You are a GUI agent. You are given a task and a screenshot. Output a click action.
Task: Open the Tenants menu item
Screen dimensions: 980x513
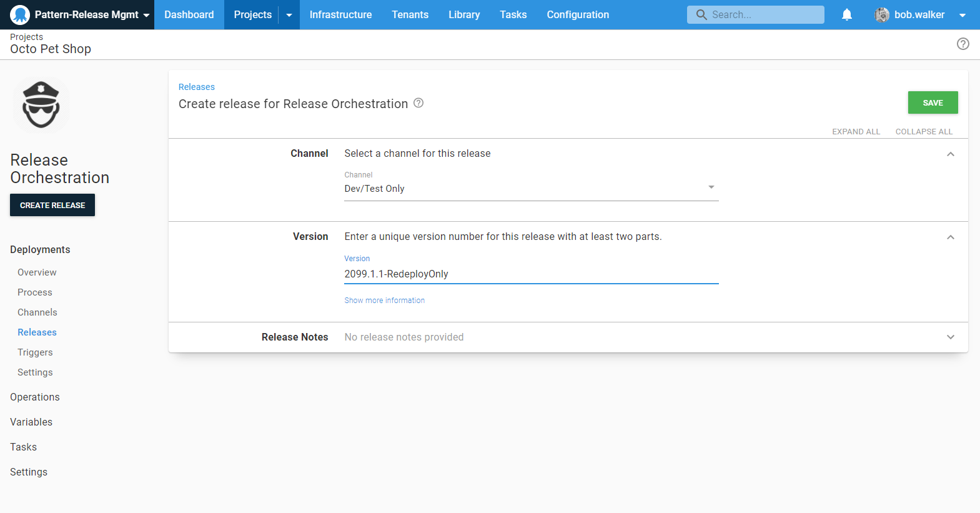coord(410,15)
